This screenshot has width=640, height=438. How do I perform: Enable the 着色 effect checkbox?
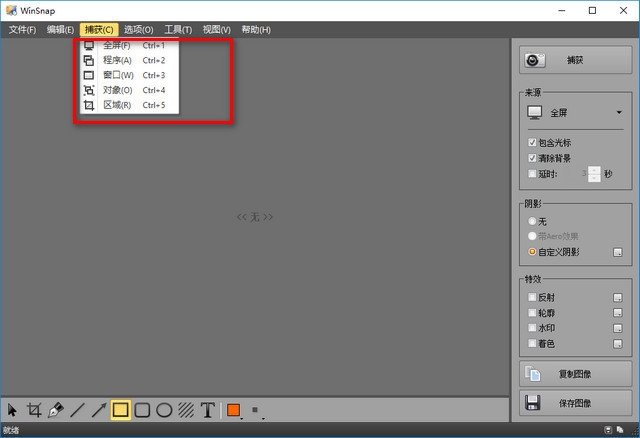pyautogui.click(x=532, y=343)
